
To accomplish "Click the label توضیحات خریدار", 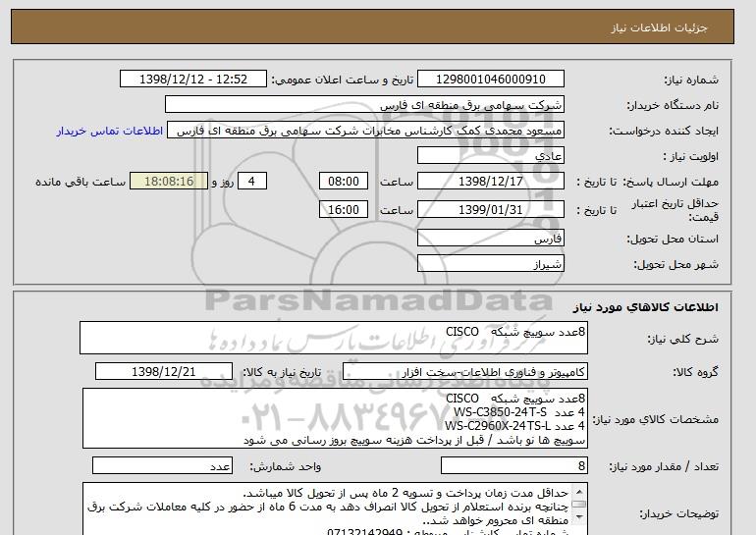I will point(678,514).
